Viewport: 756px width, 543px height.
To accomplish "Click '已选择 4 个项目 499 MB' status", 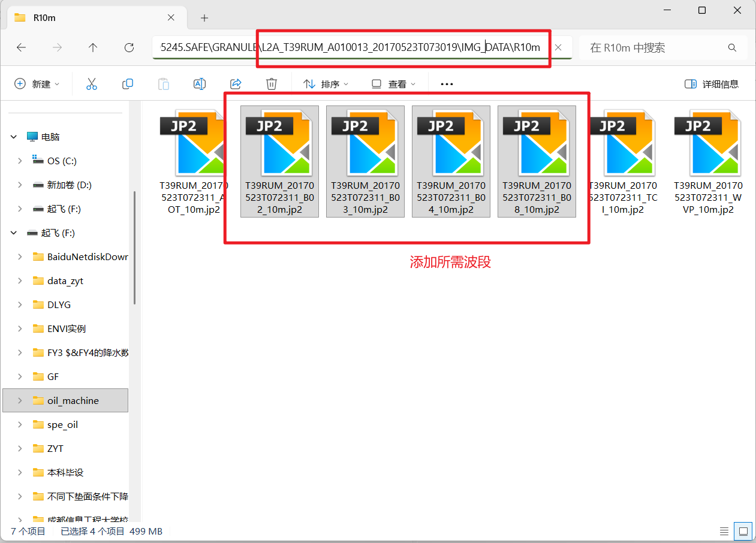I will click(x=112, y=531).
